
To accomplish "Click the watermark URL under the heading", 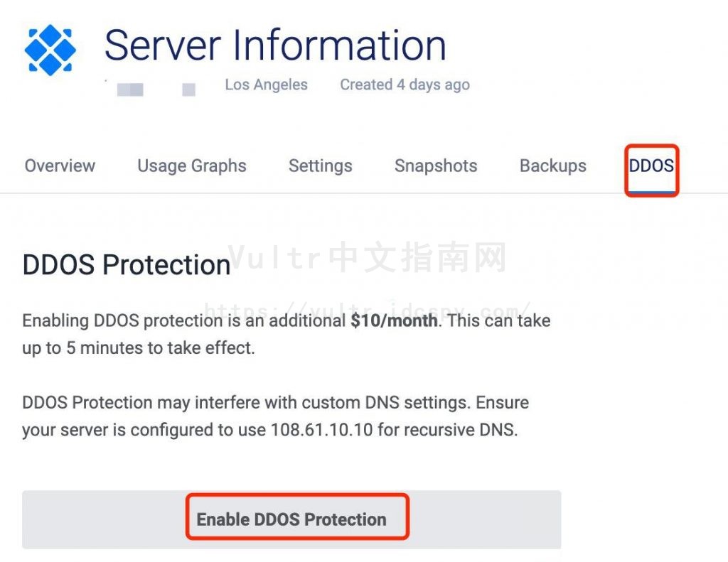I will click(x=367, y=310).
